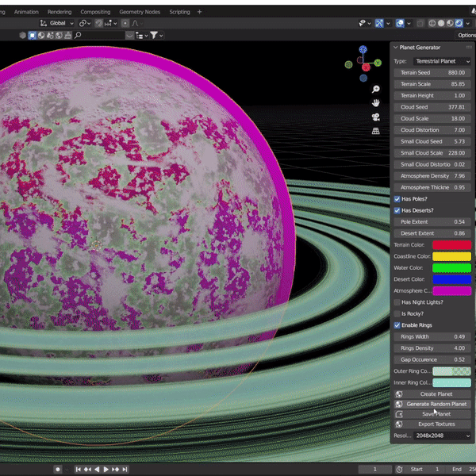Click the red X axis gizmo ball
This screenshot has height=476, width=476.
pyautogui.click(x=366, y=67)
